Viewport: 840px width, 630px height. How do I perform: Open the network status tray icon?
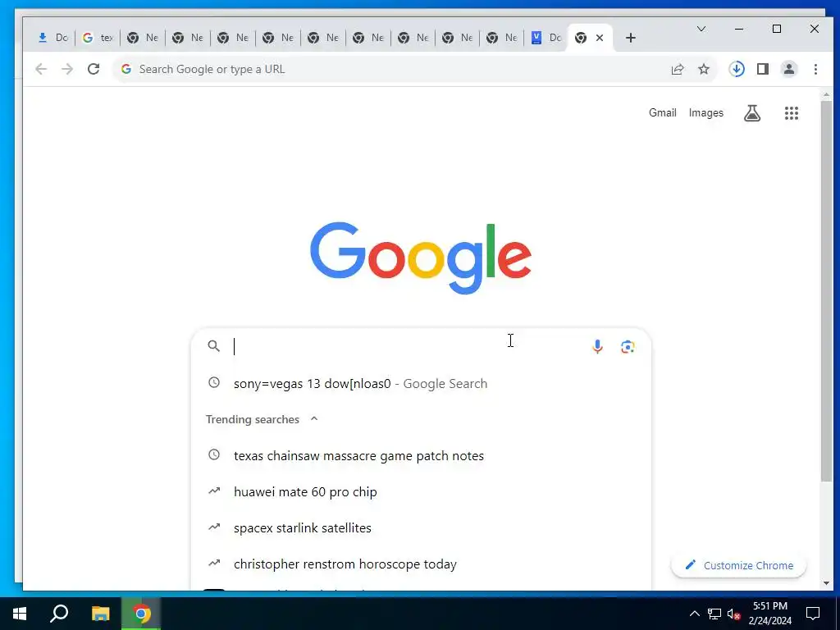pos(714,614)
